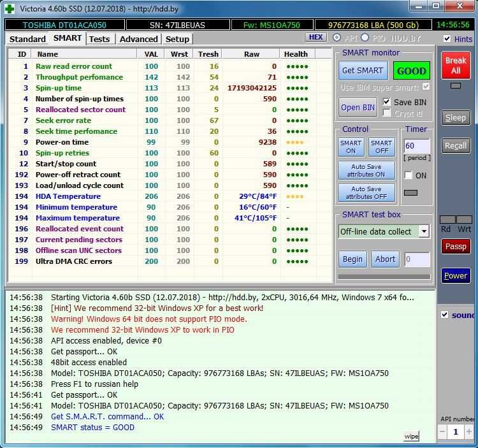Click the Passp button
Viewport: 478px width, 448px height.
click(456, 246)
